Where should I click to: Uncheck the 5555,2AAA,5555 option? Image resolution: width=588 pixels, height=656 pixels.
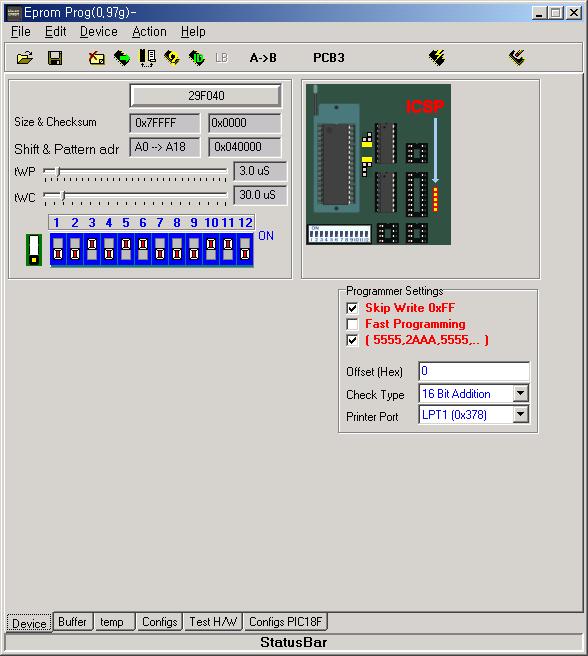click(x=352, y=340)
